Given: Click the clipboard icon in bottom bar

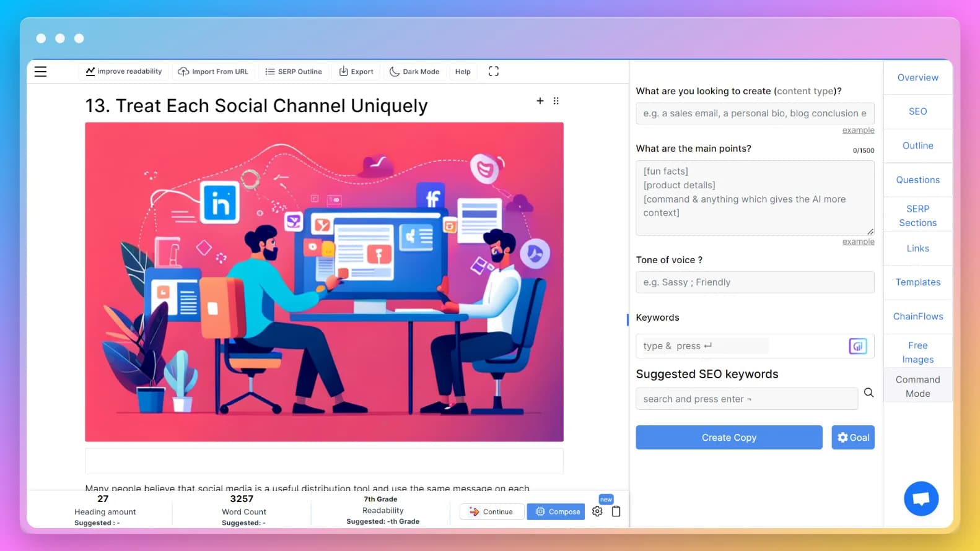Looking at the screenshot, I should point(616,511).
